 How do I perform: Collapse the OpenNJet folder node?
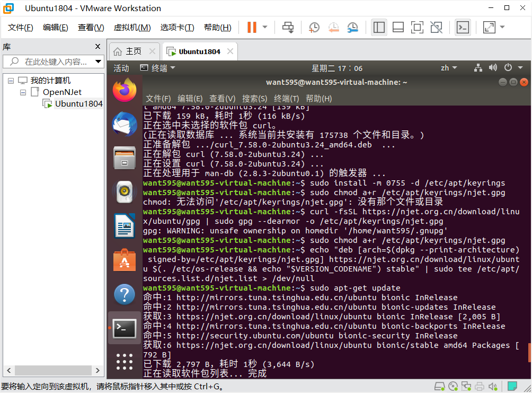coord(23,92)
